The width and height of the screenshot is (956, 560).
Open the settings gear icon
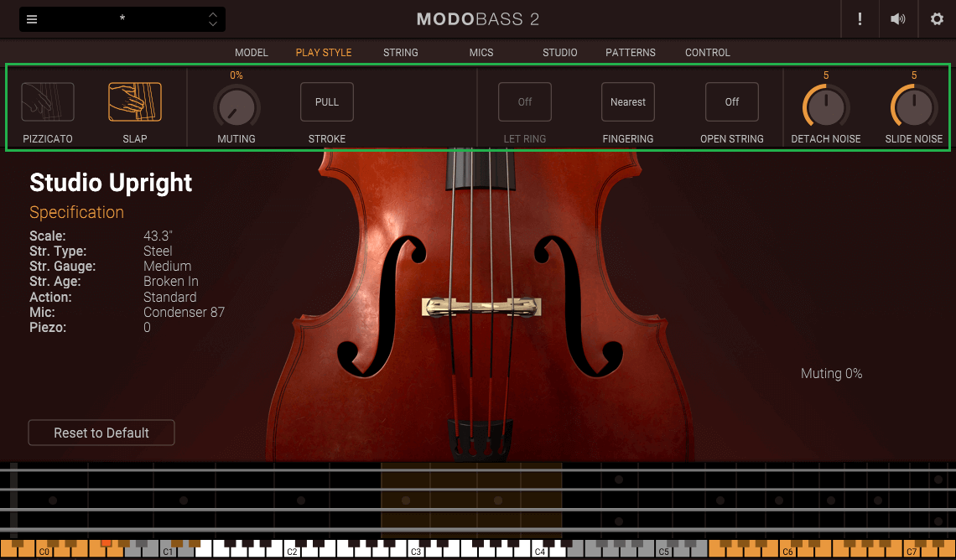coord(937,19)
